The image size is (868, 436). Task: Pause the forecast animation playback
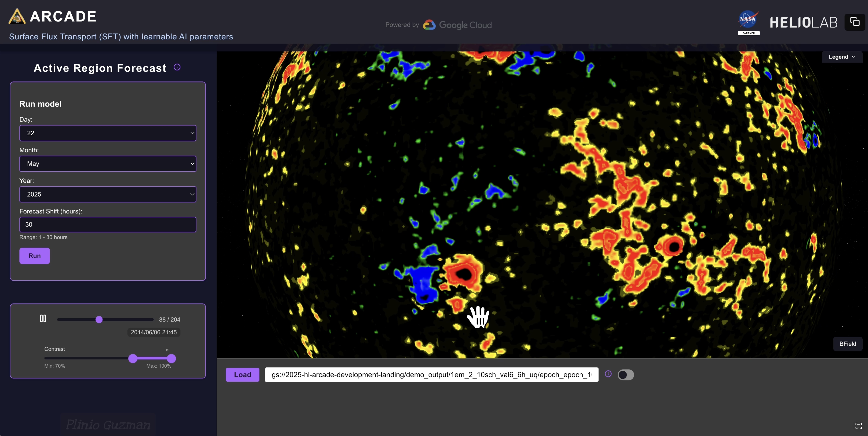click(43, 319)
